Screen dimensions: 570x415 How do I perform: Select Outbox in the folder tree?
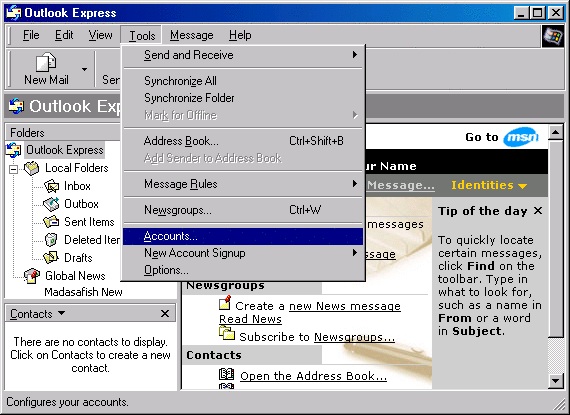click(81, 204)
